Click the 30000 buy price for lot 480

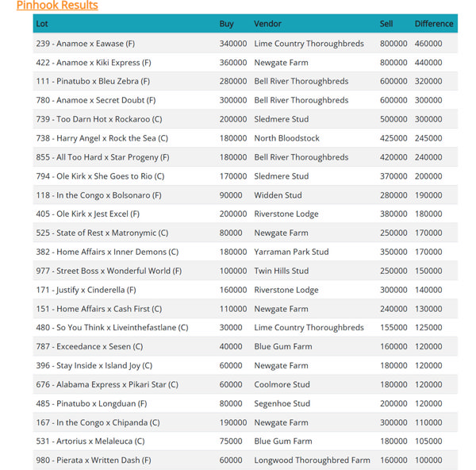[x=231, y=328]
